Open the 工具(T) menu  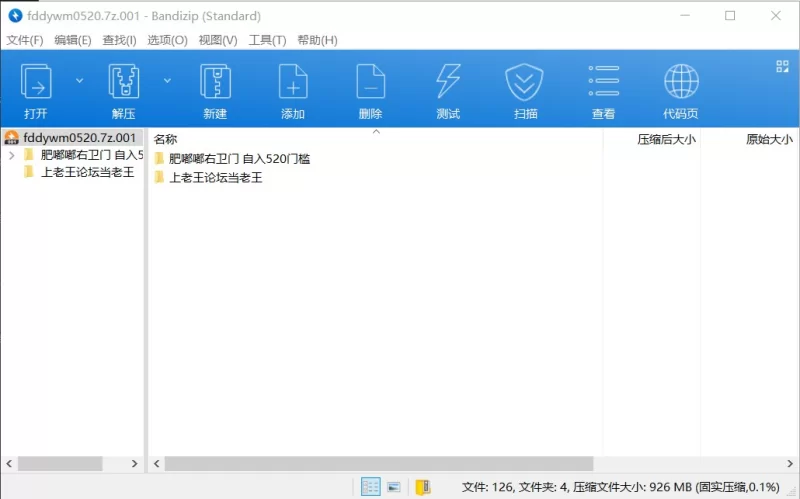[267, 40]
